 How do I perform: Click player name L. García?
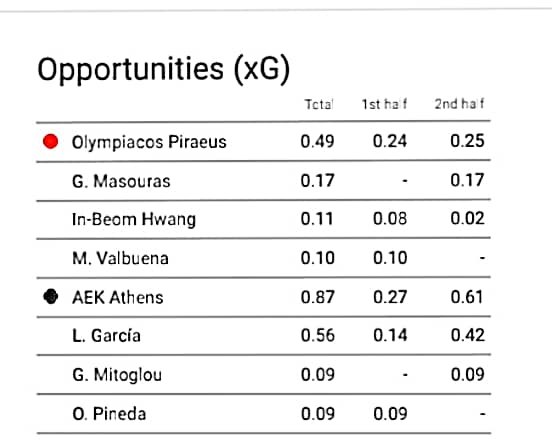pos(106,336)
